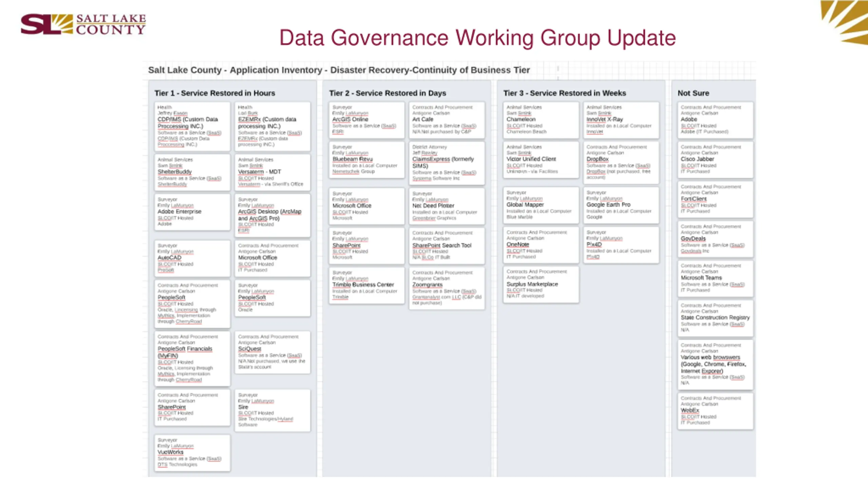Open the Cisco Jabber card
868x488 pixels.
click(x=715, y=160)
